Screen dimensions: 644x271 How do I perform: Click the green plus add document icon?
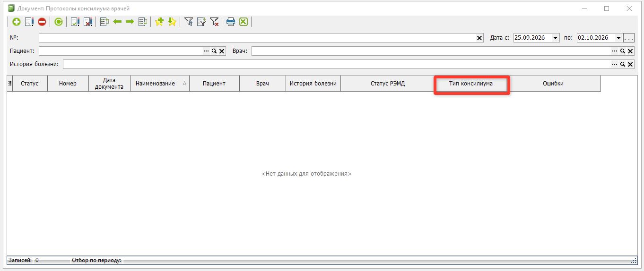click(16, 22)
